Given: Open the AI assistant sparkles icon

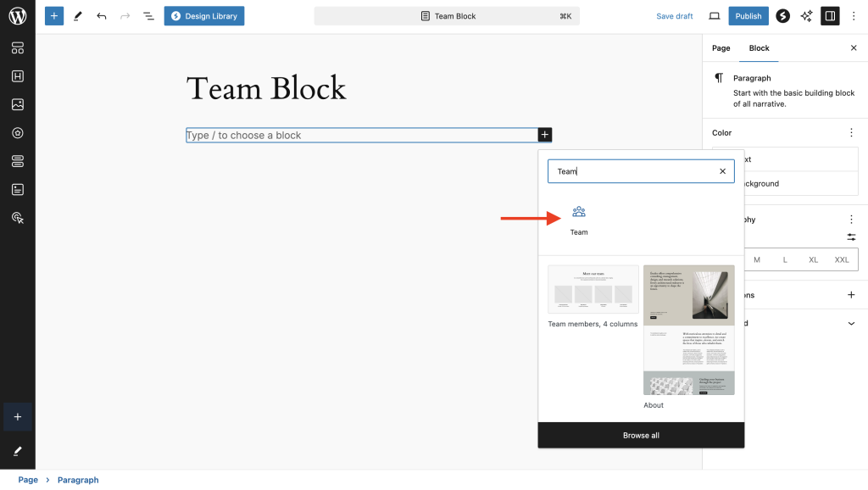Looking at the screenshot, I should pyautogui.click(x=806, y=15).
